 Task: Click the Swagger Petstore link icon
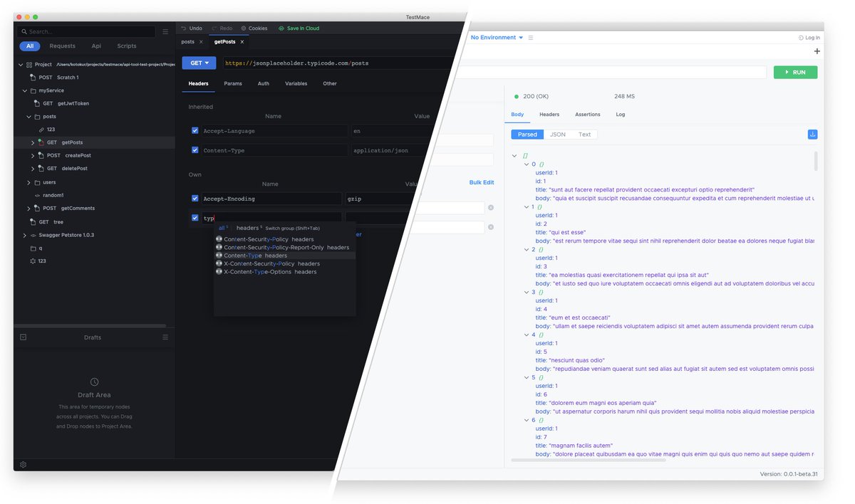coord(33,235)
